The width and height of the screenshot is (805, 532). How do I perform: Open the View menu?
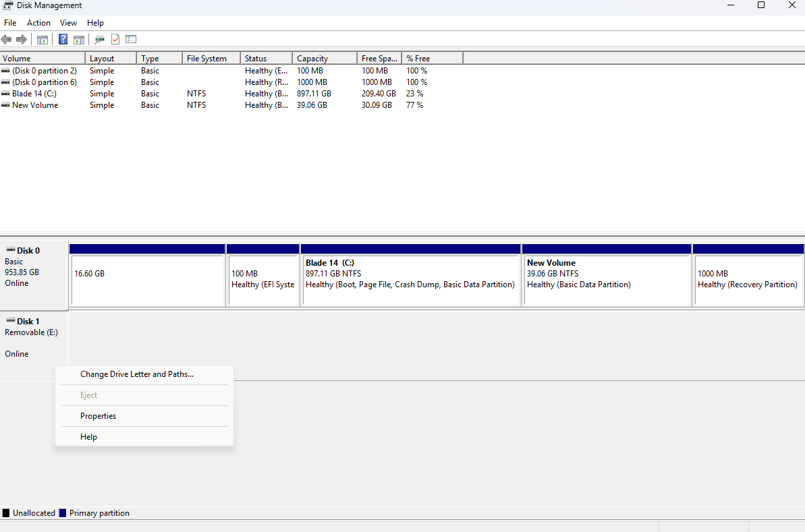(68, 22)
